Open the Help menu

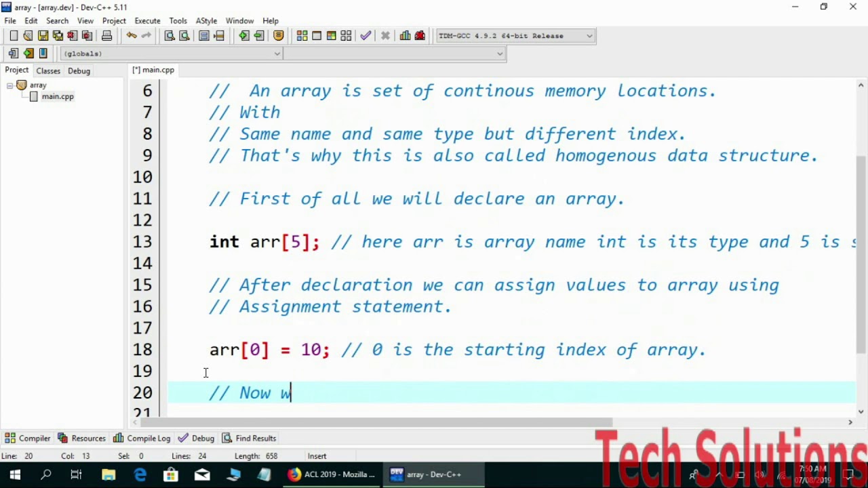click(271, 21)
